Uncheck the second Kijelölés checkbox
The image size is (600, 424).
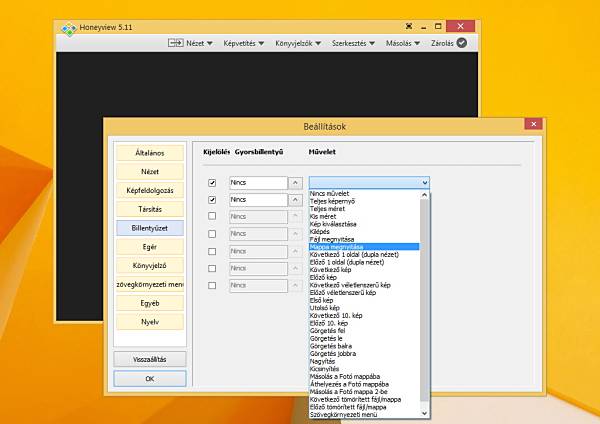(212, 200)
